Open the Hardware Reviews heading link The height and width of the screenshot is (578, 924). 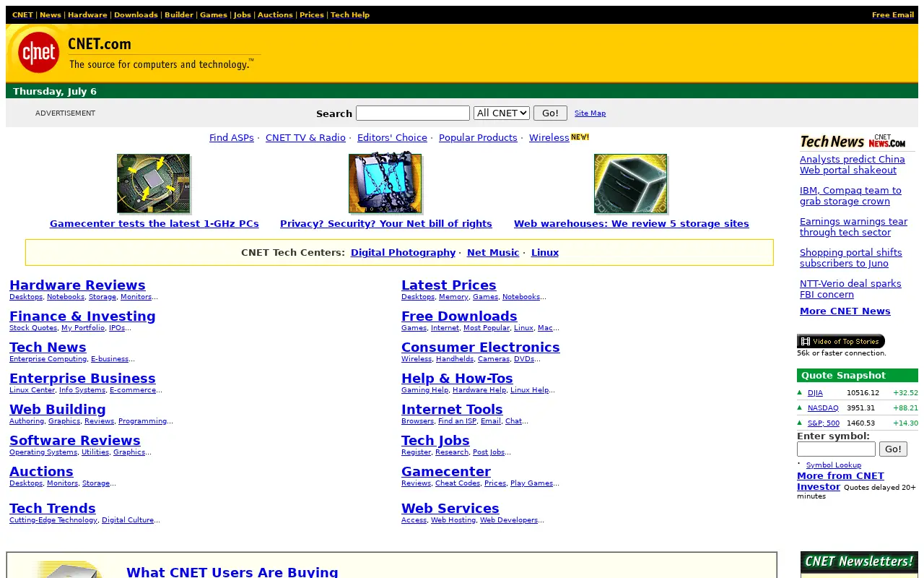pos(77,285)
